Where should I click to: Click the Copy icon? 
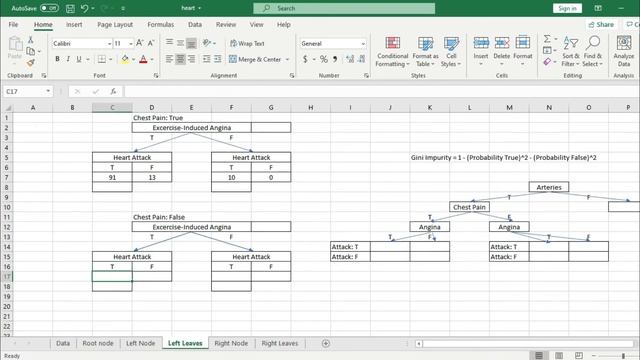click(31, 51)
